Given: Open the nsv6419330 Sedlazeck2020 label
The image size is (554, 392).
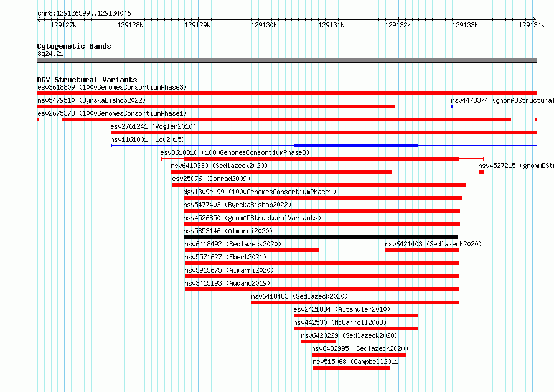Looking at the screenshot, I should [219, 166].
